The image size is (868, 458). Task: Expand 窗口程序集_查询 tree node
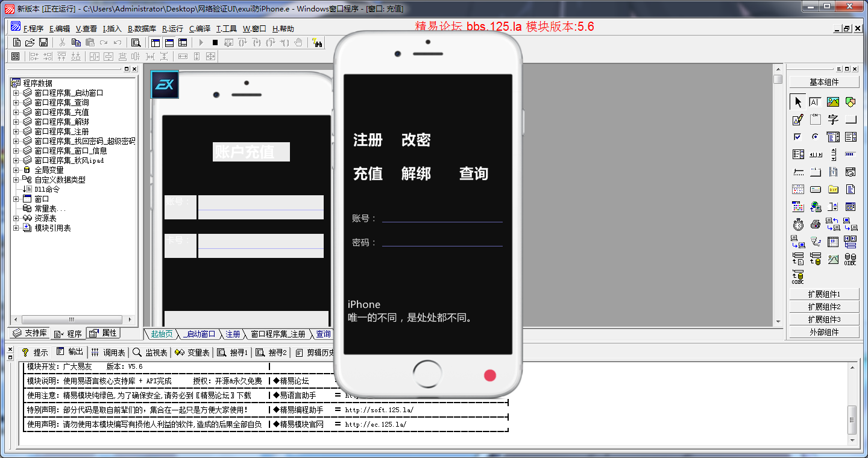click(x=16, y=102)
